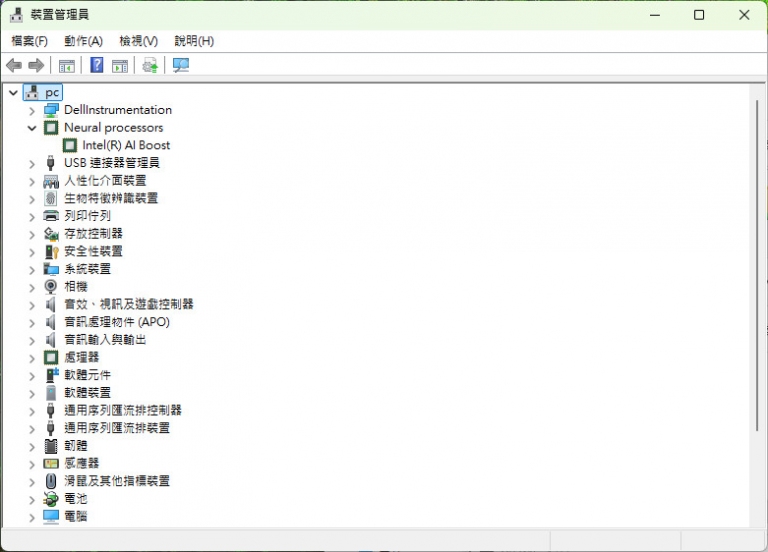Screen dimensions: 768x552
Task: Click the scan for hardware changes icon
Action: tap(181, 65)
